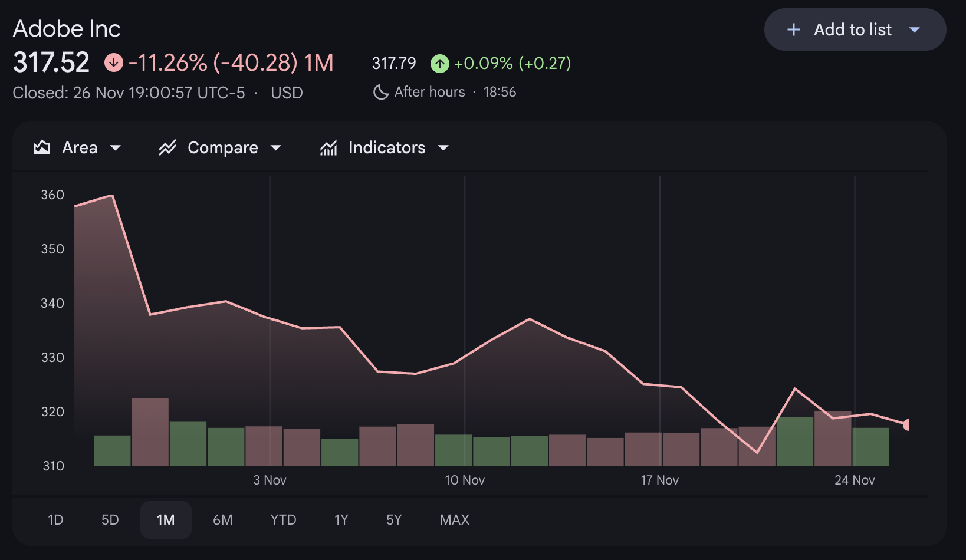Screen dimensions: 966x560
Task: Click the green up-arrow after hours icon
Action: [x=440, y=63]
